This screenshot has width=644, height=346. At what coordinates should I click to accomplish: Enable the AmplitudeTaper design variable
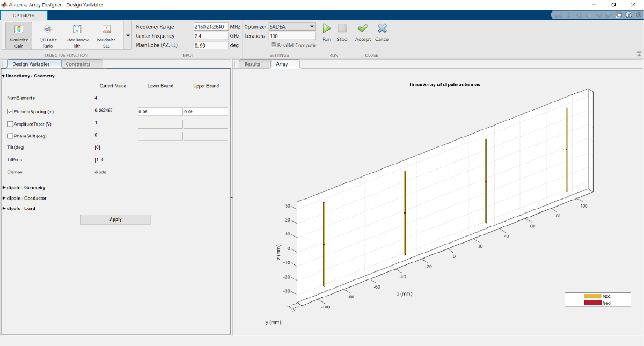pos(11,124)
